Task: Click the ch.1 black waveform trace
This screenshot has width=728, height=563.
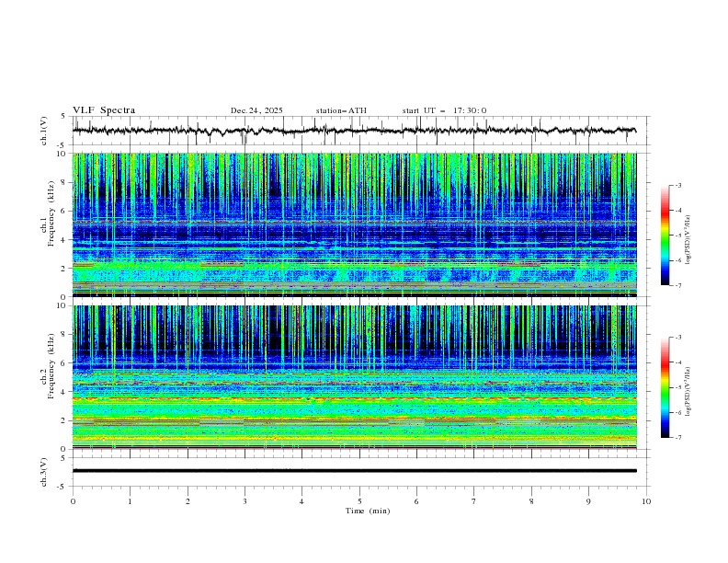Action: [x=354, y=131]
